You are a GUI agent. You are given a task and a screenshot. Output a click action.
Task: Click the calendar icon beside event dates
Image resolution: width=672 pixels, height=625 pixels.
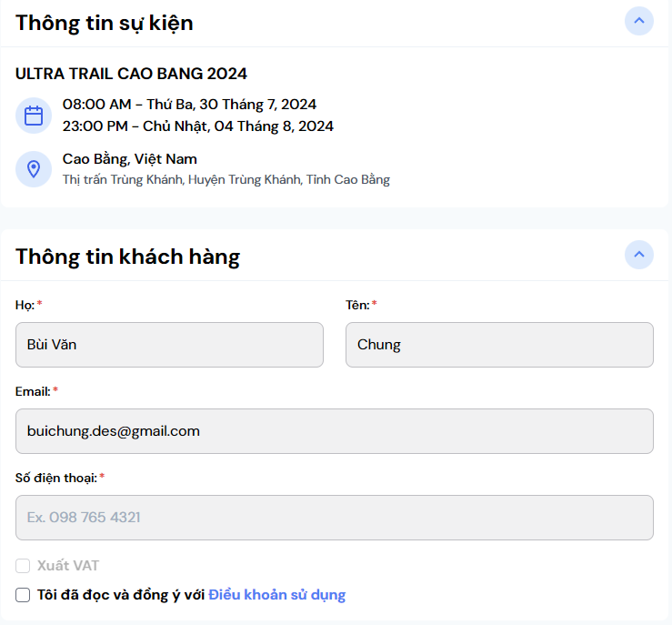click(x=34, y=116)
